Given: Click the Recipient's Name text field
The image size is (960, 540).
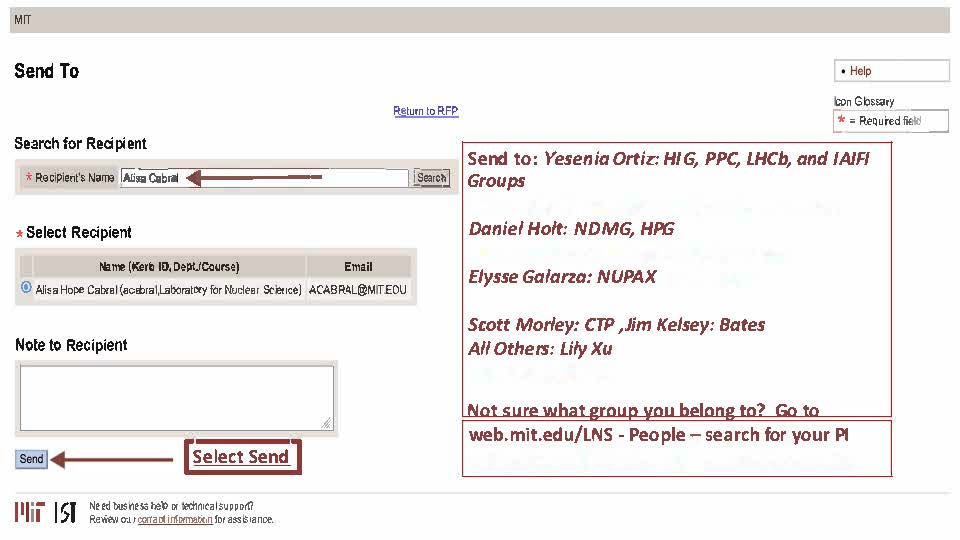Looking at the screenshot, I should tap(264, 178).
